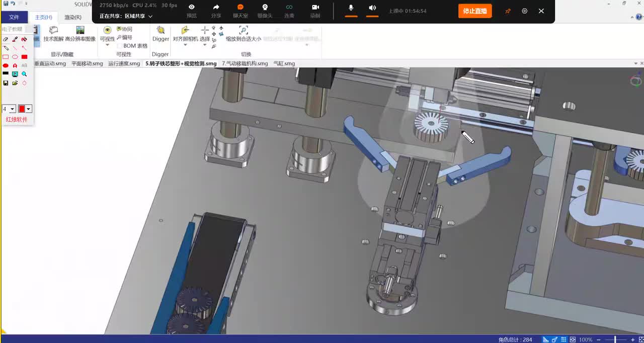The height and width of the screenshot is (343, 644).
Task: Open the 平面移动.smg document tab
Action: point(87,63)
